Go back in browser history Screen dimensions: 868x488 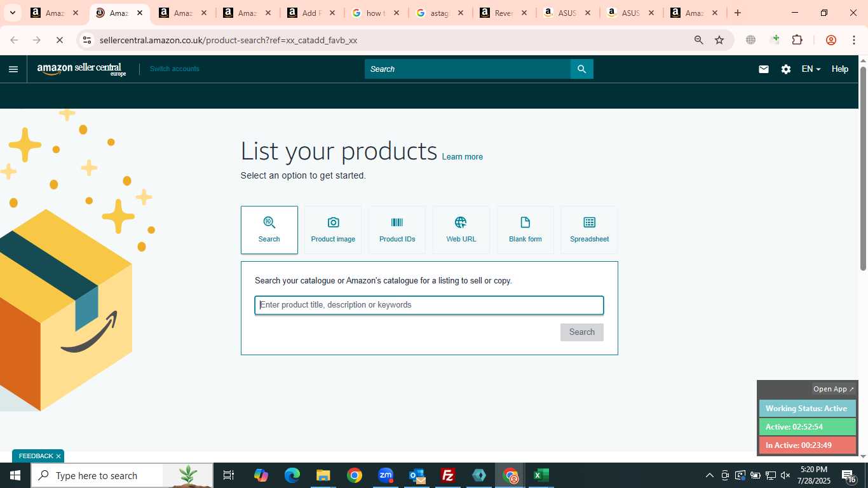tap(14, 40)
